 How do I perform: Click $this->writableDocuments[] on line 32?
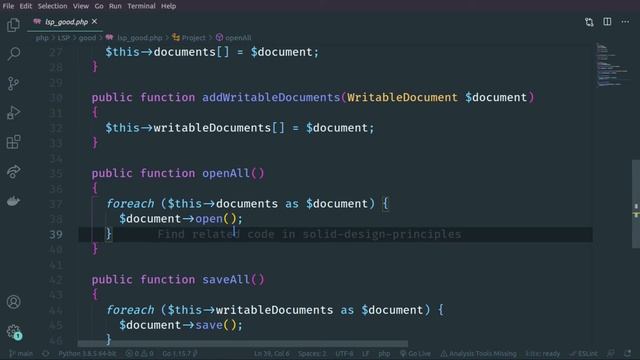tap(195, 128)
